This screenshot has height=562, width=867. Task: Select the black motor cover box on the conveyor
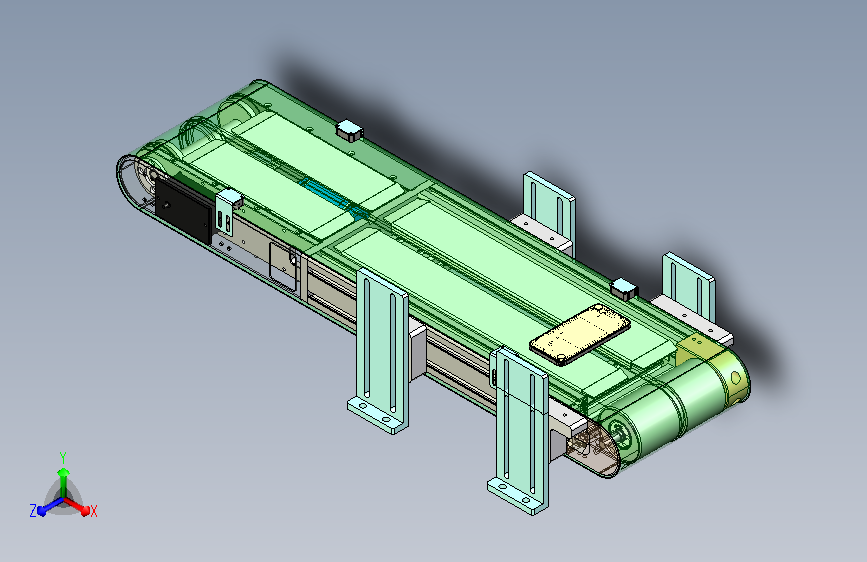point(183,210)
